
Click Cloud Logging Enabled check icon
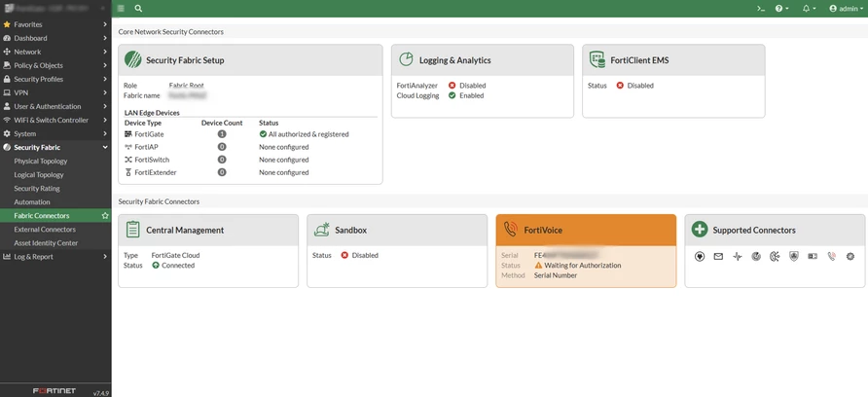452,95
